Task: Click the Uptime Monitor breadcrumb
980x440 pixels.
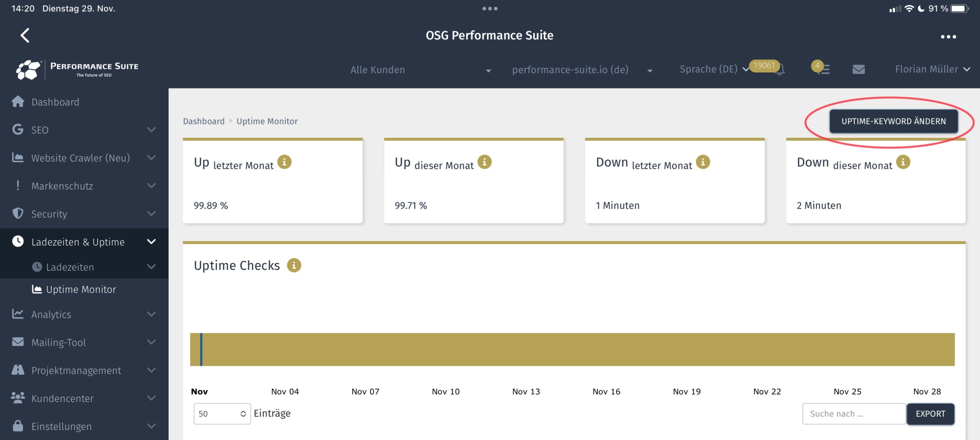Action: tap(267, 121)
